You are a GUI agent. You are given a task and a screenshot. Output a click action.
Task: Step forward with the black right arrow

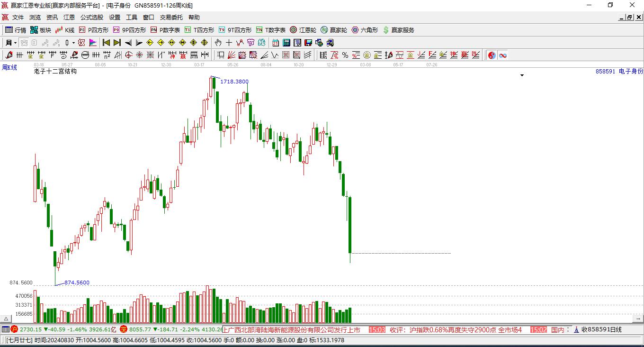[x=139, y=43]
